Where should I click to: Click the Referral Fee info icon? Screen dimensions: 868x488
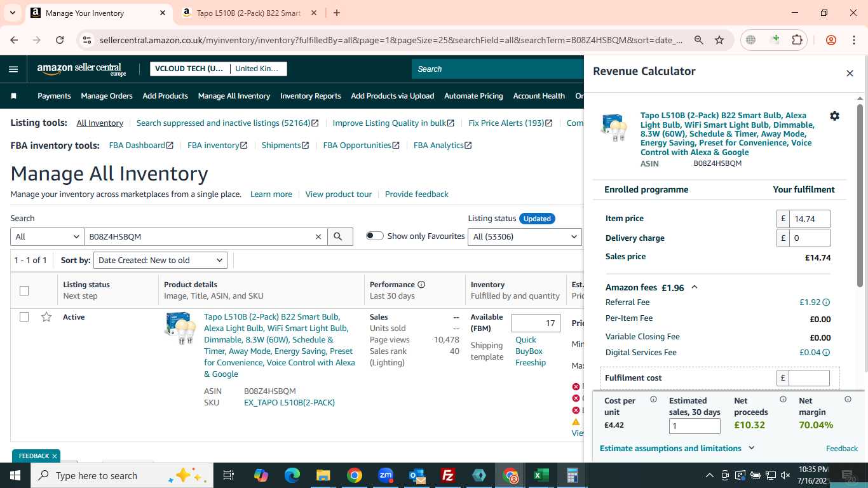tap(826, 302)
